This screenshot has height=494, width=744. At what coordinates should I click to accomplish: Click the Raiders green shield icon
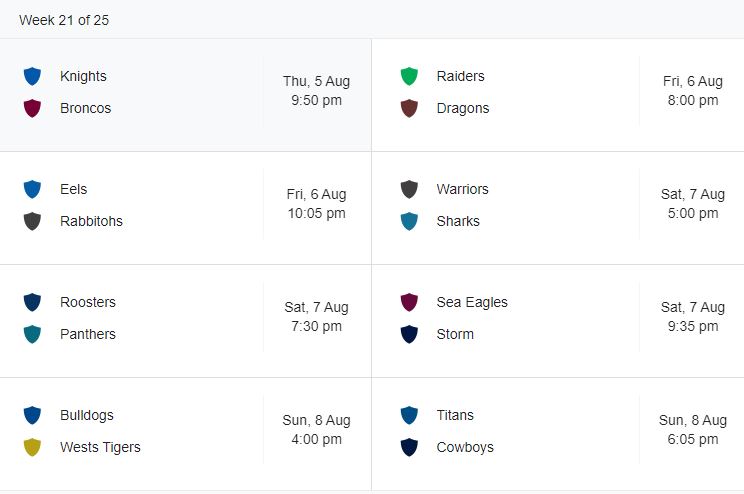409,76
